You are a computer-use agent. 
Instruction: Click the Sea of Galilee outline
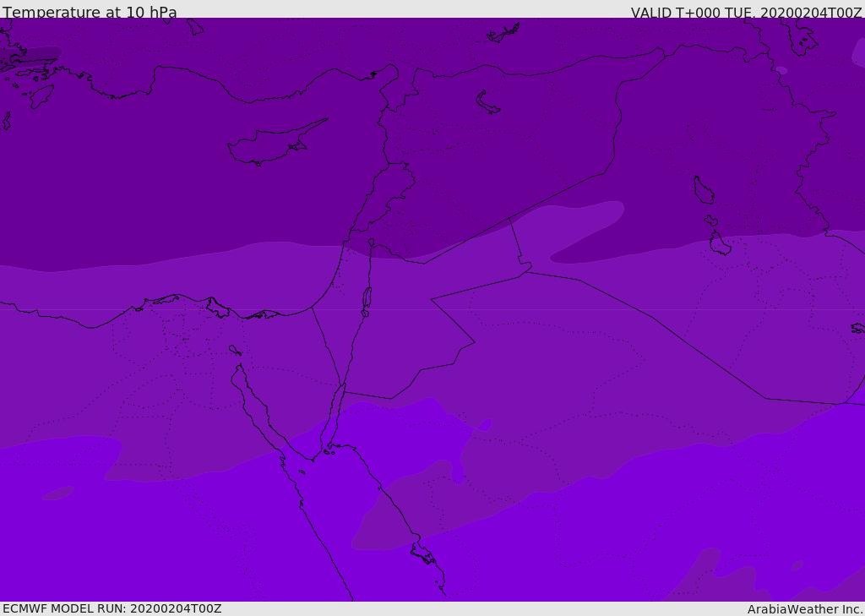tap(371, 243)
